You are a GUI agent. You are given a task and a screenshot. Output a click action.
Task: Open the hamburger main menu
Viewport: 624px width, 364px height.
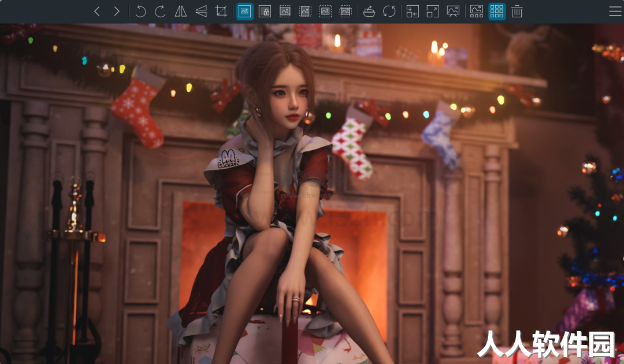[x=615, y=12]
